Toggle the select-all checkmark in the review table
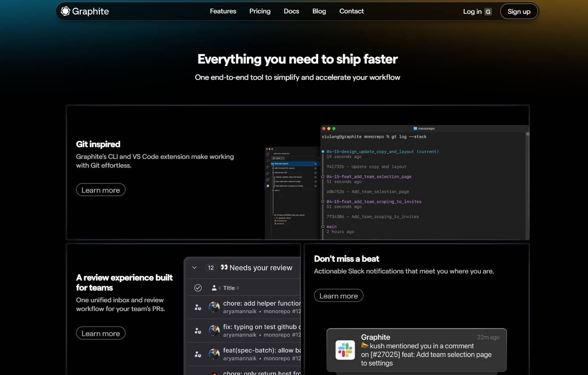588x375 pixels. 198,288
